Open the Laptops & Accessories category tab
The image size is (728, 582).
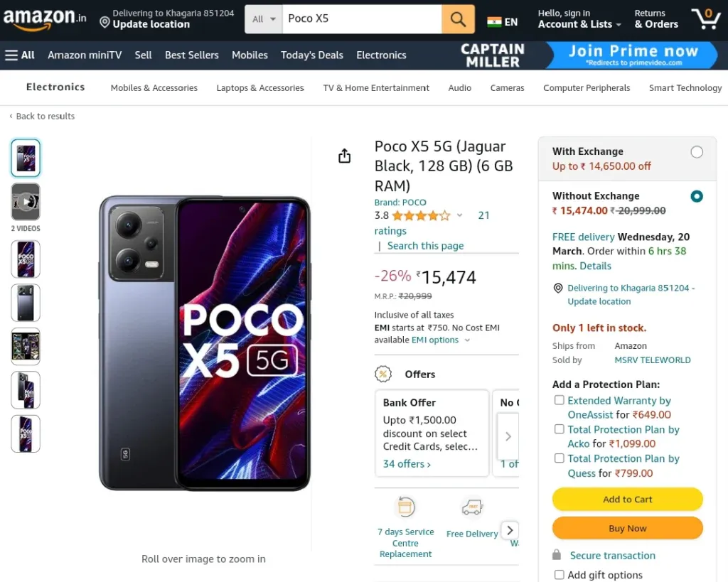coord(260,87)
